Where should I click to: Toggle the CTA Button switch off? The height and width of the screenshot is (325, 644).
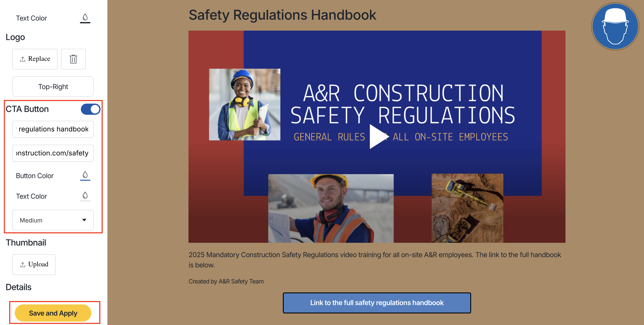point(90,109)
